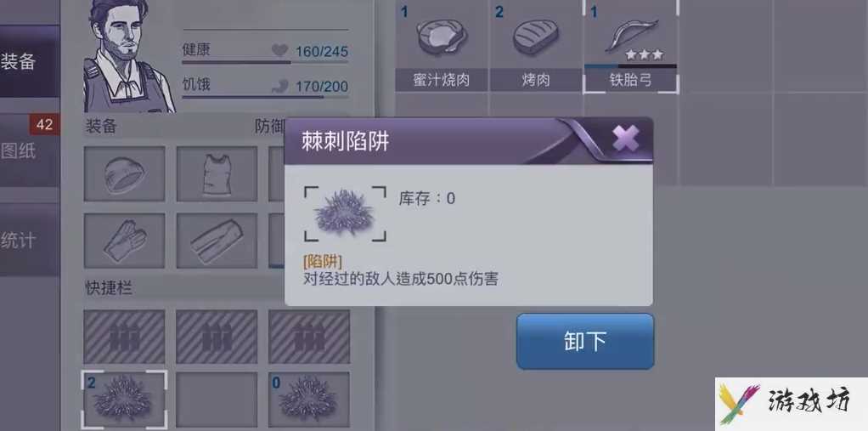Select the thorn trap quick slot with count 0
This screenshot has height=431, width=868.
point(309,400)
